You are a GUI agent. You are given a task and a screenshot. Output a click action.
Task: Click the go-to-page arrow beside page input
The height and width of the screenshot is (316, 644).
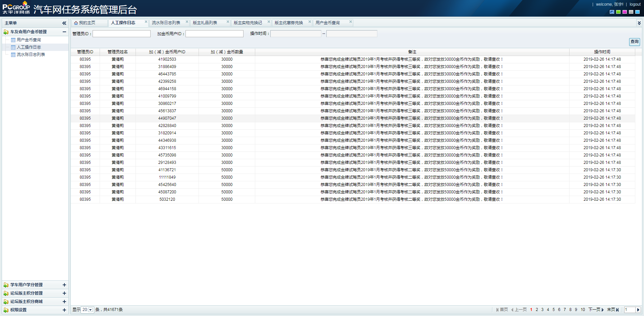click(638, 310)
